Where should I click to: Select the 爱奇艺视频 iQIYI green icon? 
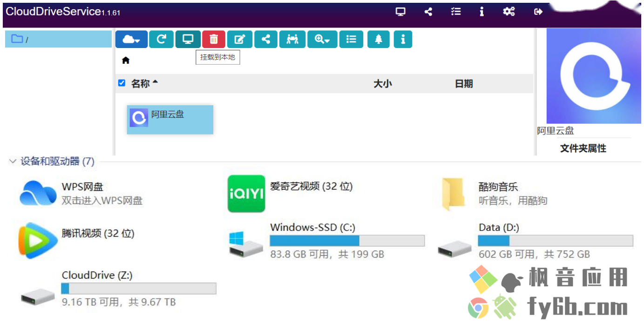pos(246,194)
